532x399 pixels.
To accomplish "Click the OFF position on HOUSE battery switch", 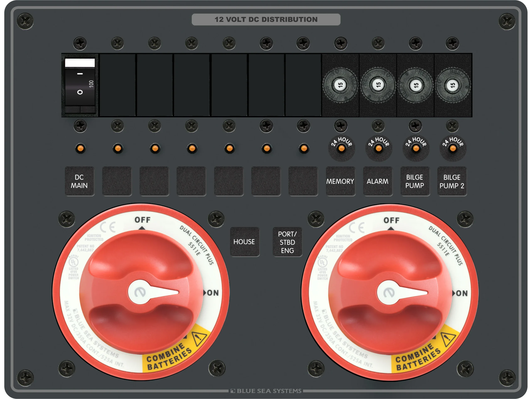I will point(142,220).
